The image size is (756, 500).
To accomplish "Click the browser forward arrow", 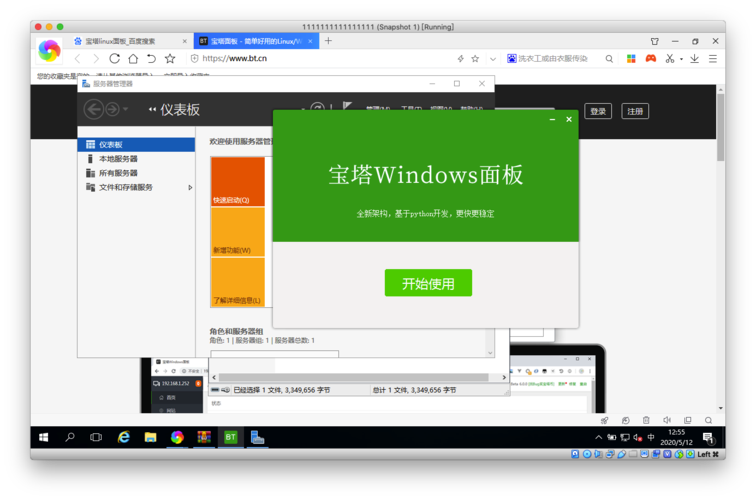I will (96, 59).
